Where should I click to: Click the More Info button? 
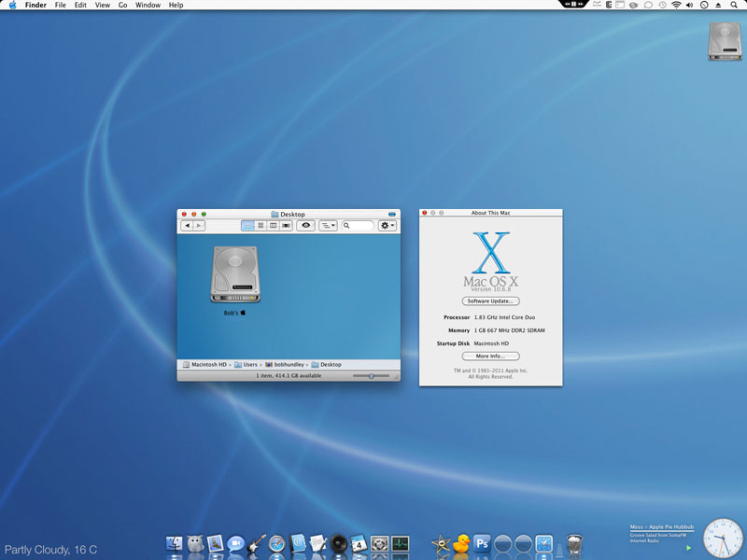point(490,356)
